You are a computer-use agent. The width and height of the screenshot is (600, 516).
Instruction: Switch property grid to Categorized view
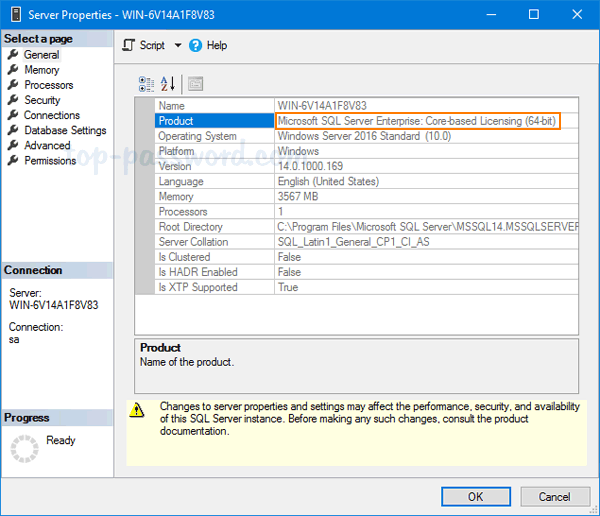tap(147, 84)
